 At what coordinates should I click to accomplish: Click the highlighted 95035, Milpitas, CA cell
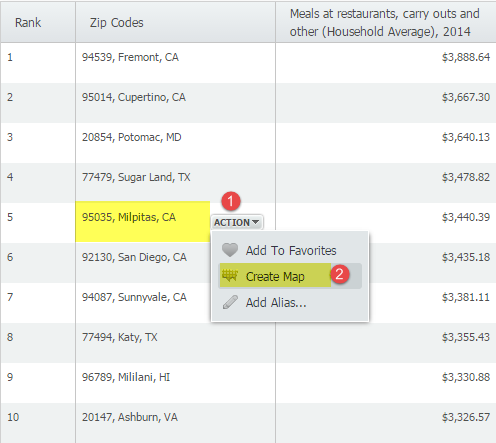coord(143,222)
